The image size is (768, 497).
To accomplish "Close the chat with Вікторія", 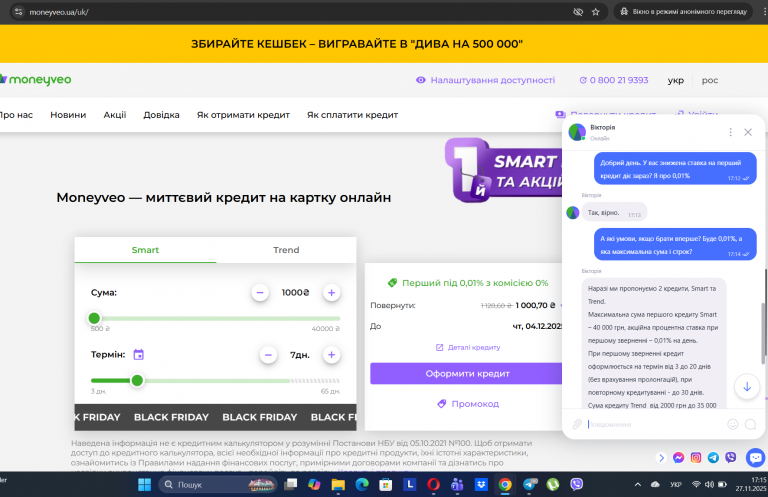I will [748, 132].
